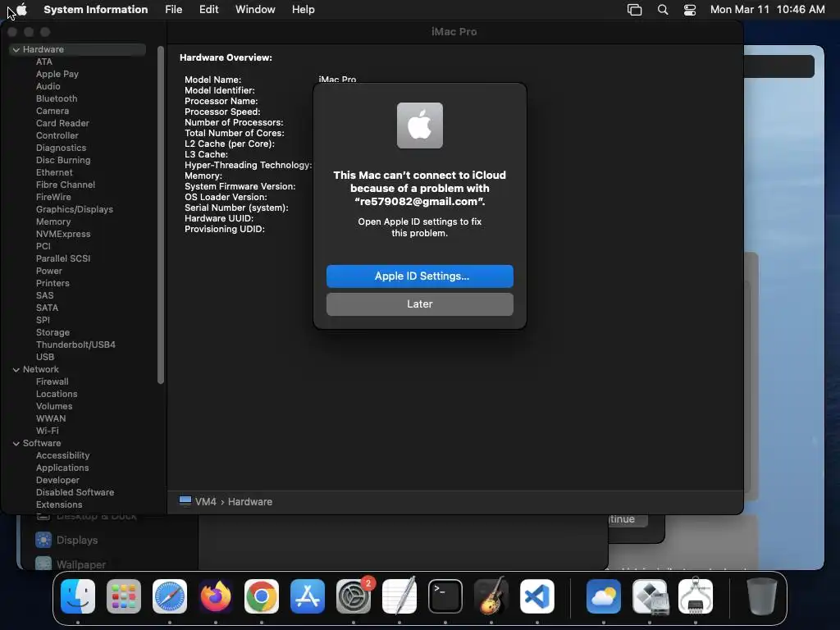Open the Window menu

point(255,9)
